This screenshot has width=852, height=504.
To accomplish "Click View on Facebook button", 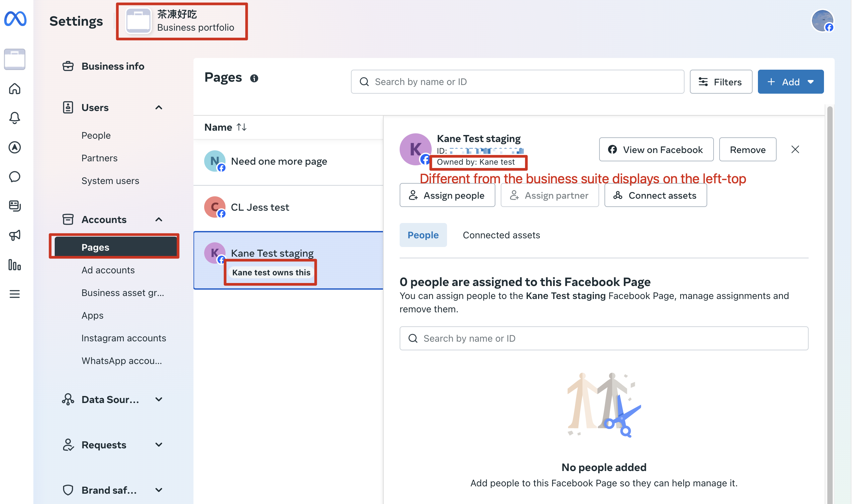I will pyautogui.click(x=656, y=149).
